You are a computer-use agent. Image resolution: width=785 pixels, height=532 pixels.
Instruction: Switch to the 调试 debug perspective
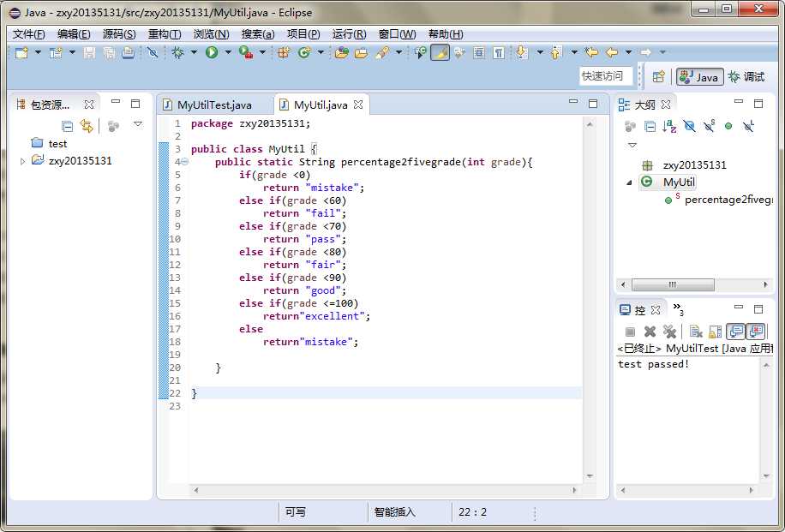746,76
